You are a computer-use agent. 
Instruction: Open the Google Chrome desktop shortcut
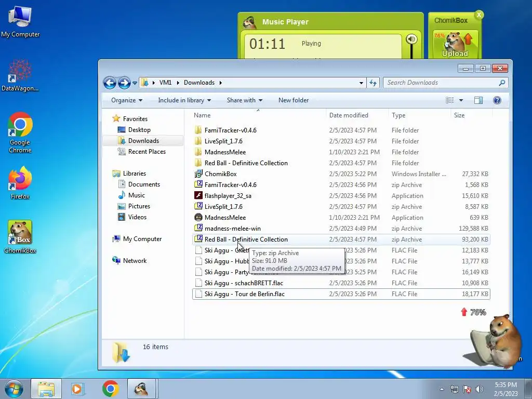[20, 132]
